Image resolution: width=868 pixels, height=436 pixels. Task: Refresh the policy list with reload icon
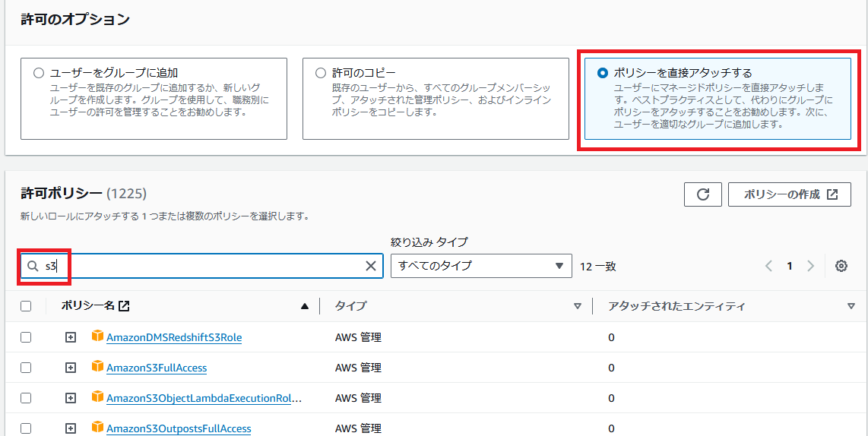coord(703,194)
